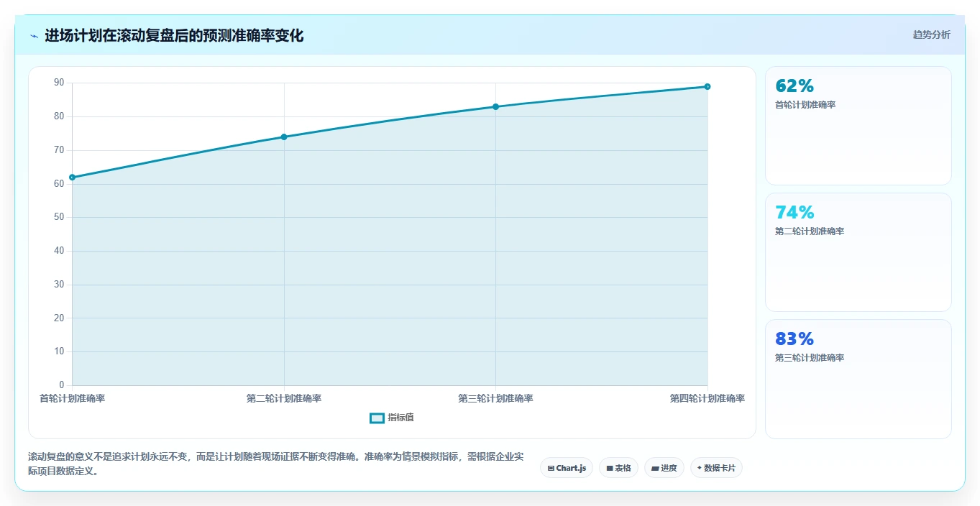The height and width of the screenshot is (506, 980).
Task: Click 第三轮计划准确率 label under 83%
Action: pos(810,358)
